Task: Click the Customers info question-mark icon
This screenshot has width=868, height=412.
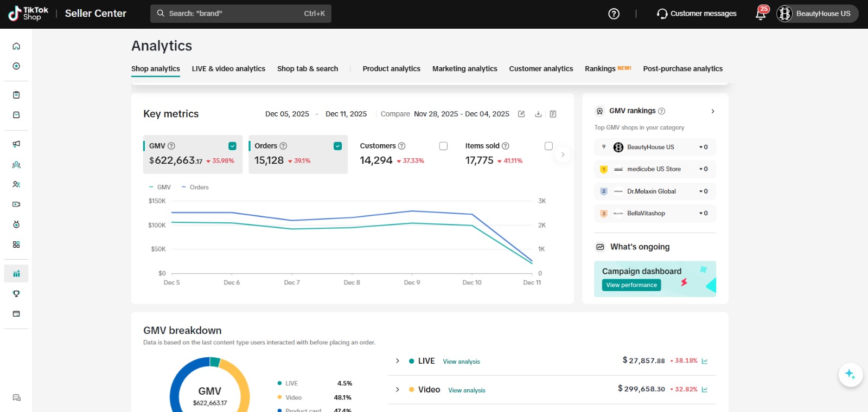Action: [x=402, y=146]
